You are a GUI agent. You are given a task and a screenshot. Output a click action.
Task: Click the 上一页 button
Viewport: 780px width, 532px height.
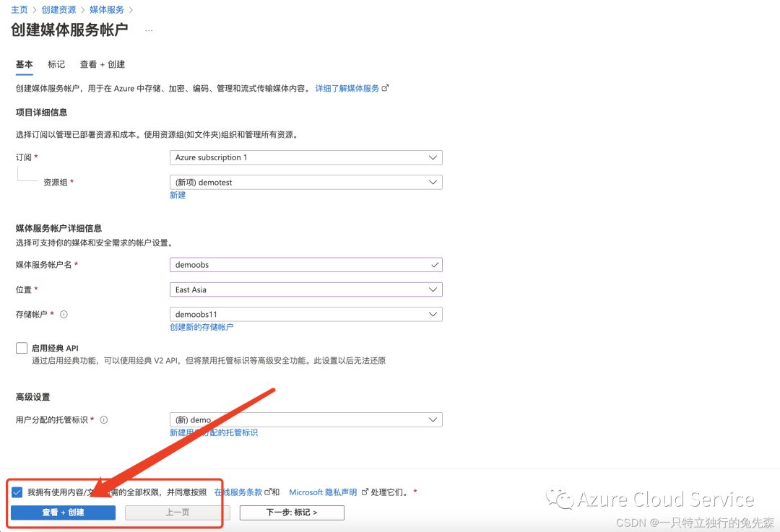tap(178, 513)
